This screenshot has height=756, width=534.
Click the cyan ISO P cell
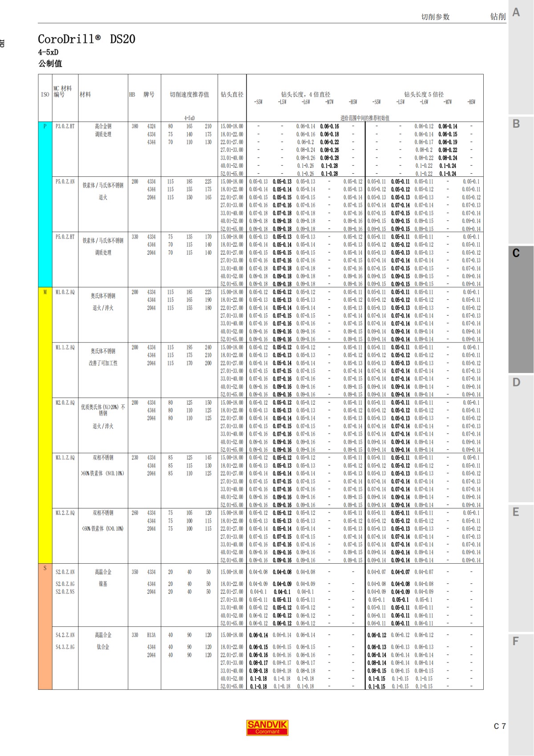[45, 204]
